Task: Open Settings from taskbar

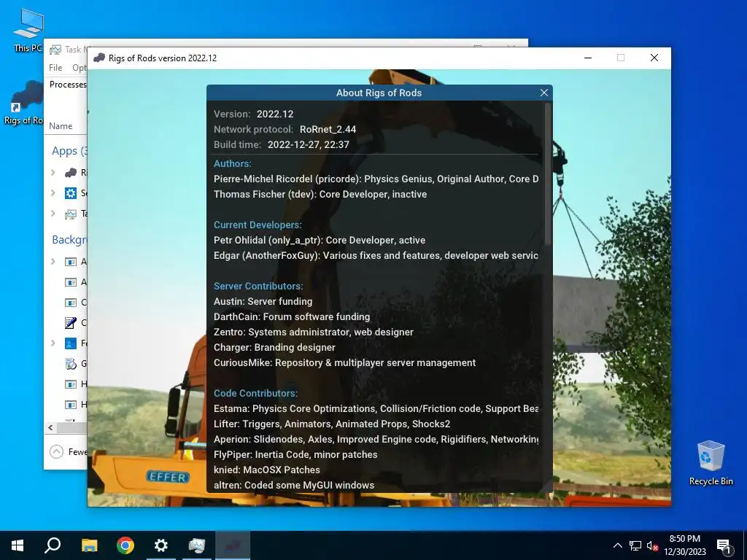Action: (x=161, y=545)
